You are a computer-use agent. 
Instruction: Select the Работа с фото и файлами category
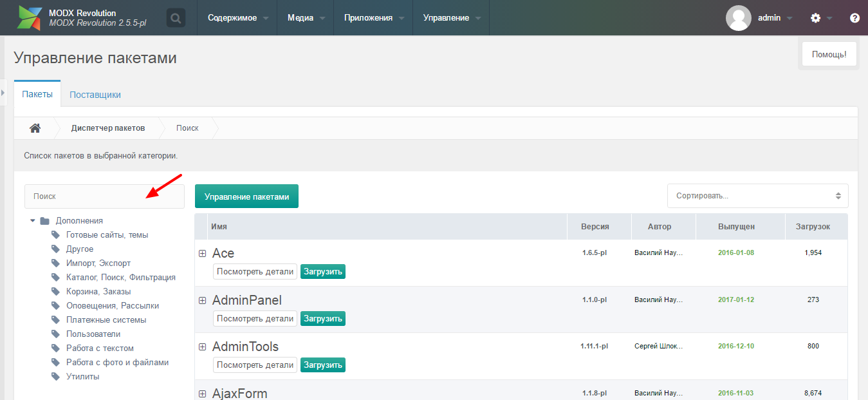(x=118, y=363)
